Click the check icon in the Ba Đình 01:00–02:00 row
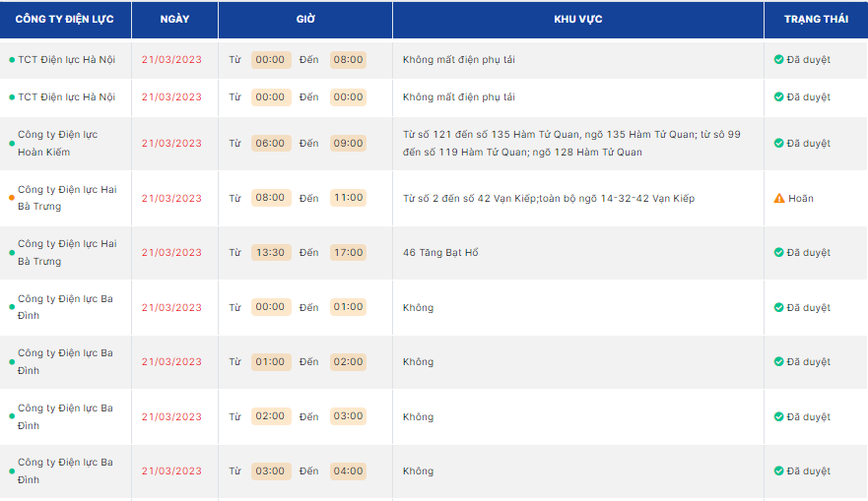The height and width of the screenshot is (501, 868). (778, 361)
